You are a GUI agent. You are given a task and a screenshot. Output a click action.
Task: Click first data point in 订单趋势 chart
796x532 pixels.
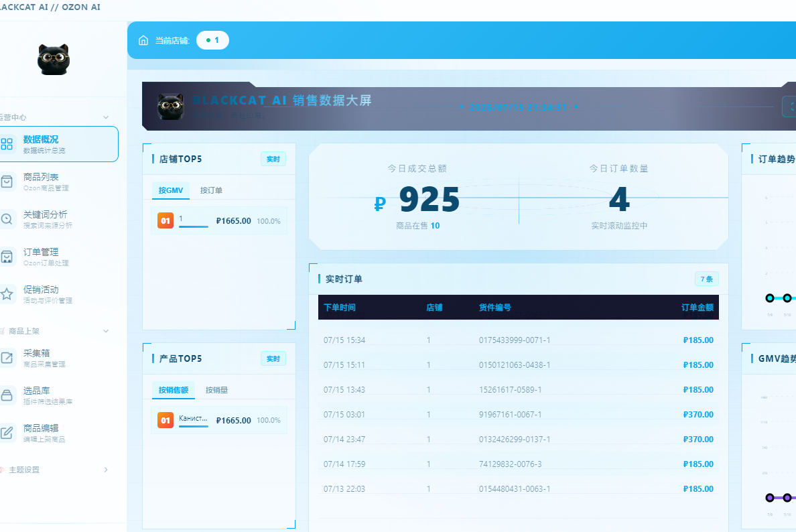[770, 298]
